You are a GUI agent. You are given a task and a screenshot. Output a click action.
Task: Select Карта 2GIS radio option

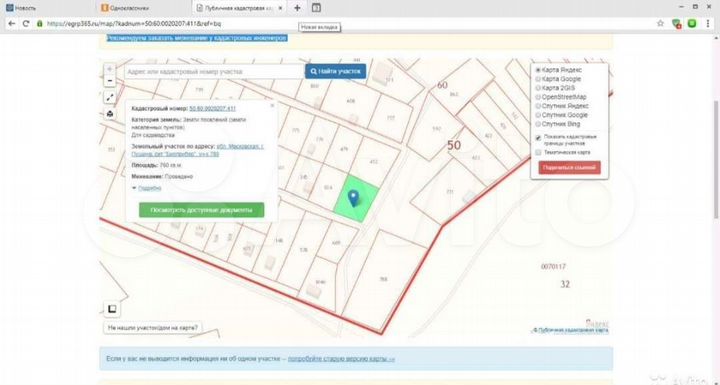click(538, 88)
